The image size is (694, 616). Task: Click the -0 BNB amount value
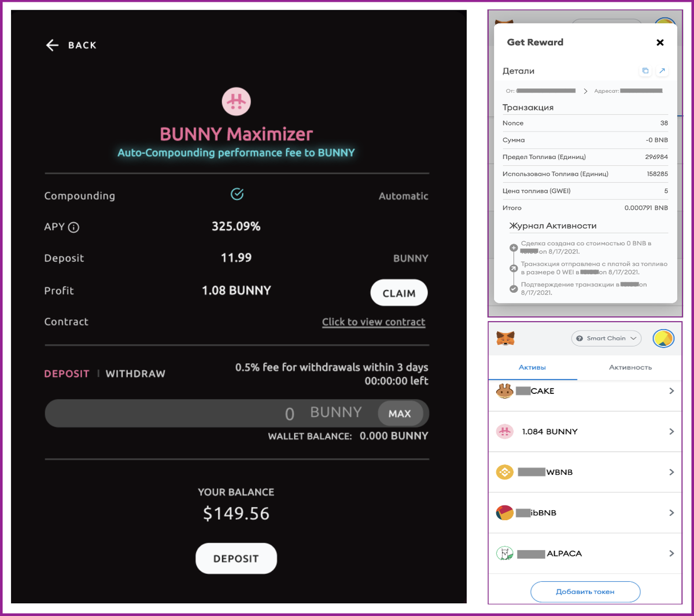click(657, 140)
